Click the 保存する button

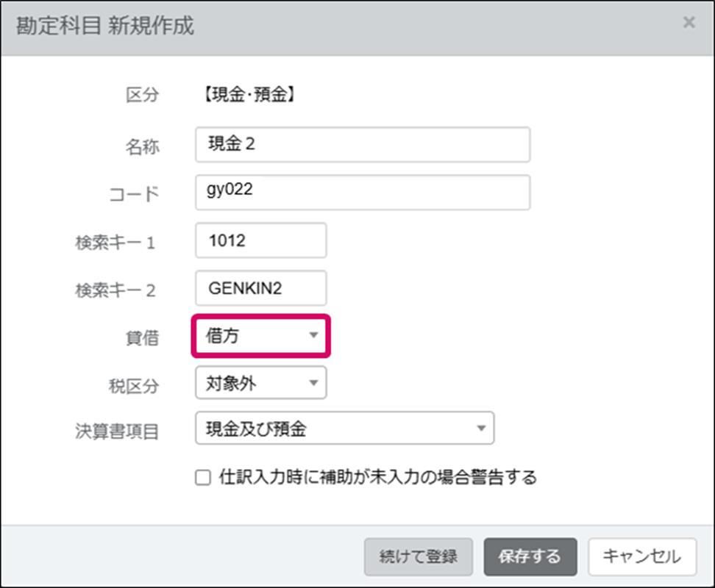[529, 556]
